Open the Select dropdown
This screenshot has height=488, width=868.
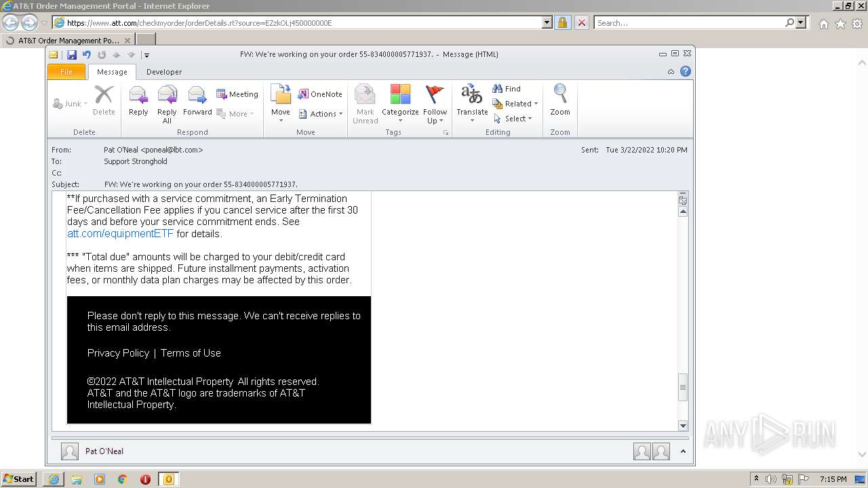(513, 119)
